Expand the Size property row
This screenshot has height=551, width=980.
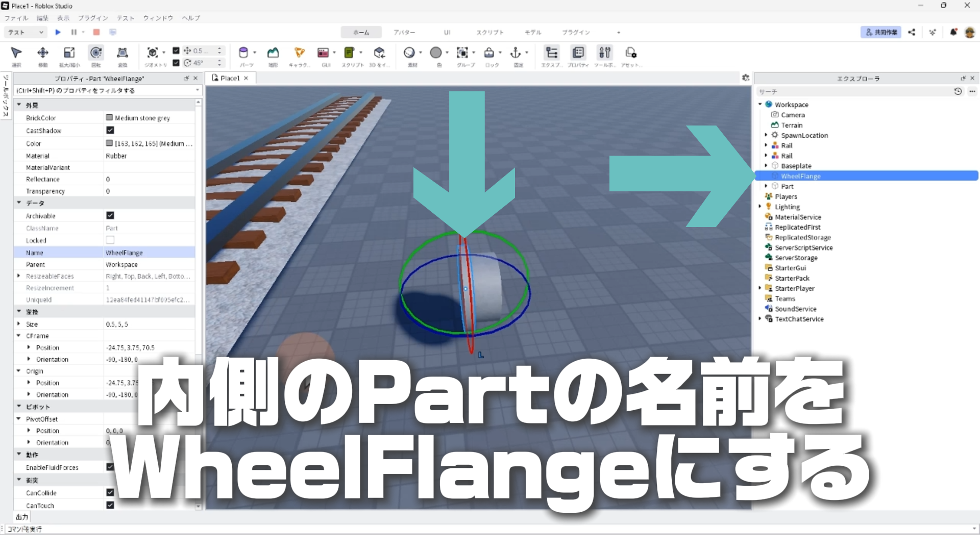(x=19, y=324)
